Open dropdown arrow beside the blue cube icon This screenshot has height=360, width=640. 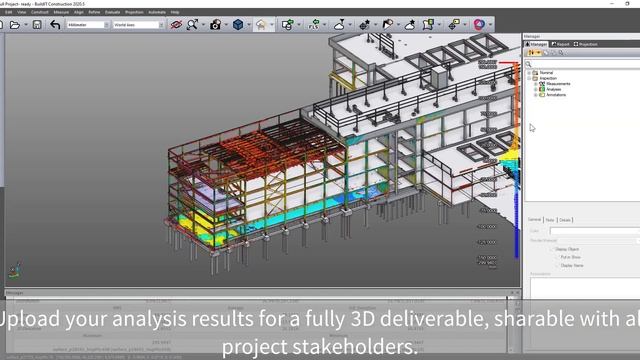click(x=249, y=25)
